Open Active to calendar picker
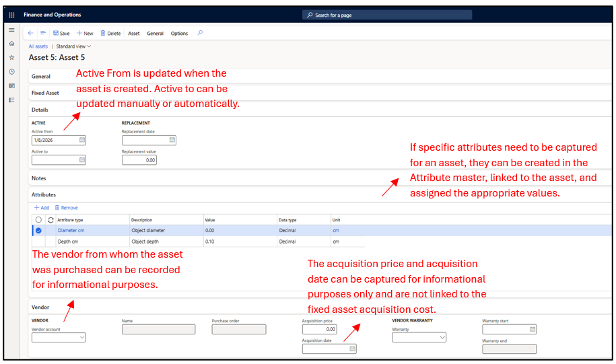The height and width of the screenshot is (364, 616). 82,160
